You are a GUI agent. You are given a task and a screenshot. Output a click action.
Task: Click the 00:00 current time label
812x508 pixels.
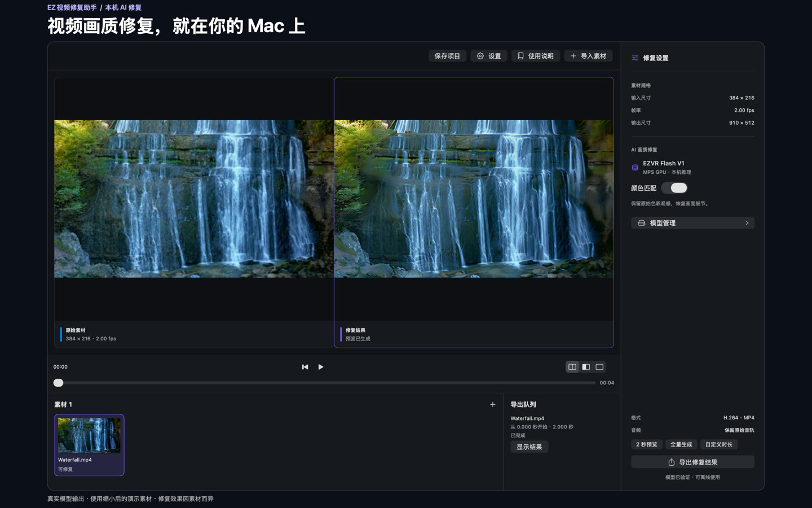point(60,367)
